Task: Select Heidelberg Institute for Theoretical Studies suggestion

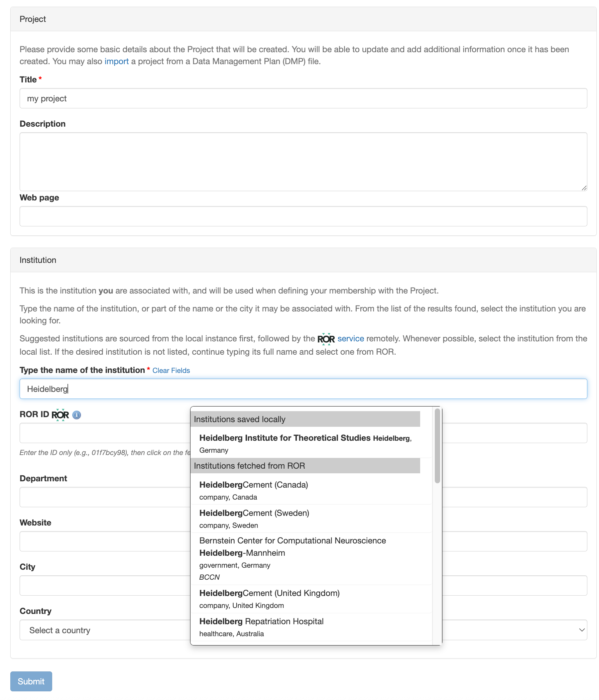Action: (x=305, y=443)
